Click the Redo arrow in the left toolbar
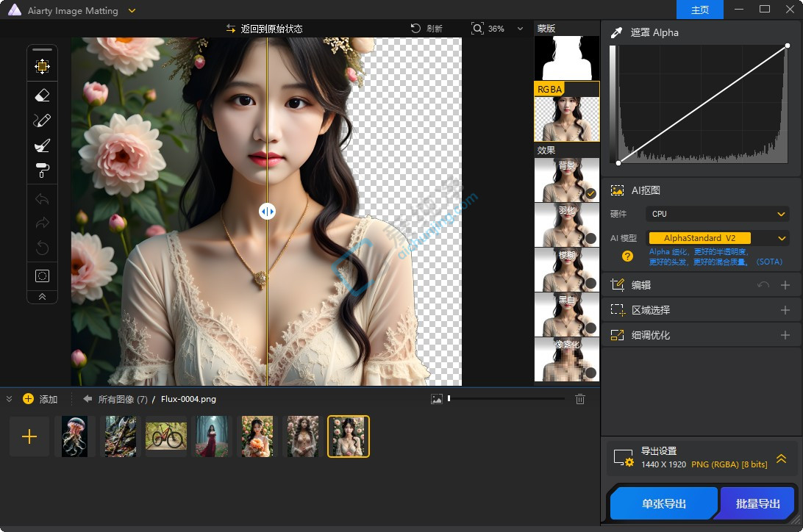 [42, 223]
